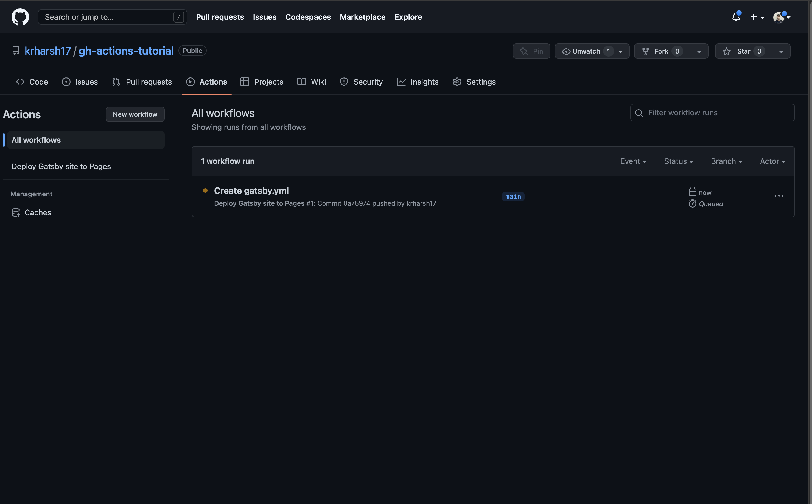Open the Marketplace menu item
Screen dimensions: 812x504
[x=362, y=17]
